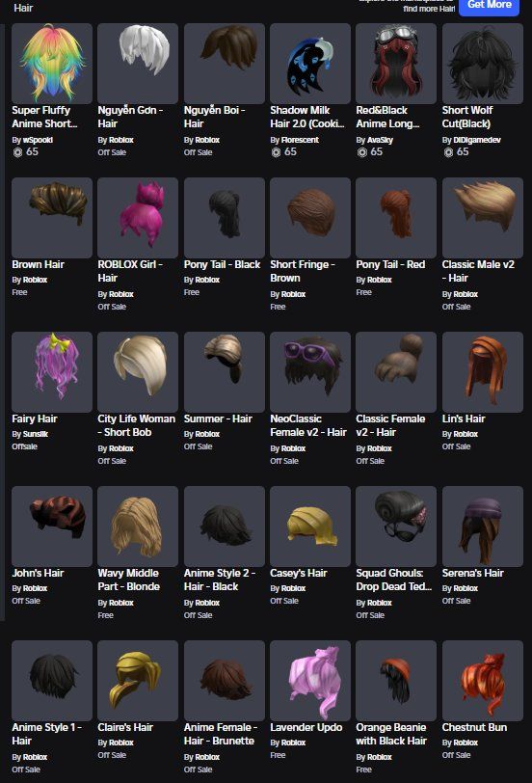Open the DiDigamedev creator link
This screenshot has height=783, width=532.
coord(477,140)
